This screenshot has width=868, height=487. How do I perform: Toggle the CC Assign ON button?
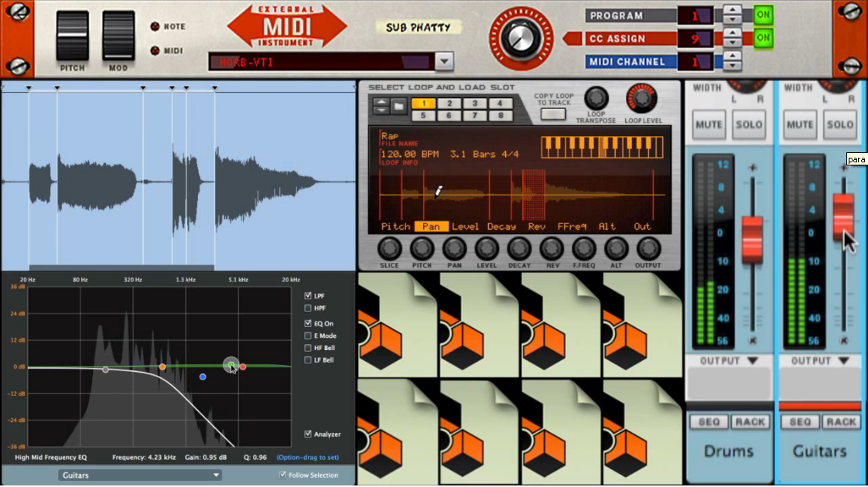coord(764,38)
